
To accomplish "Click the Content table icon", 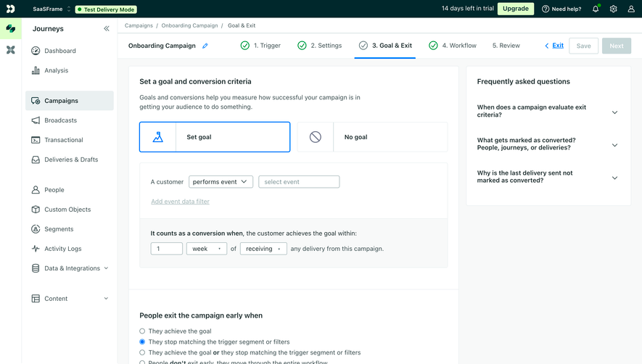I will [x=36, y=299].
